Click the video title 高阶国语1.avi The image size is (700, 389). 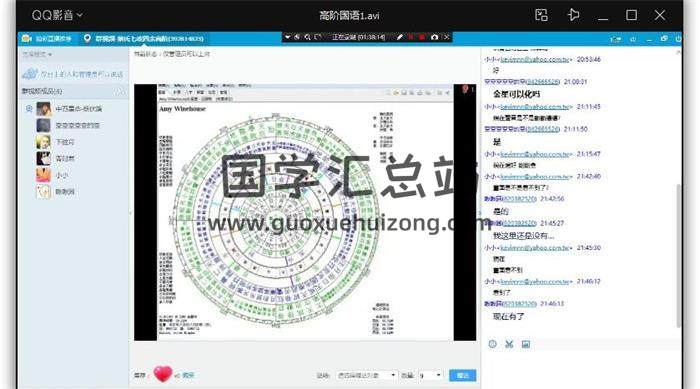(x=349, y=16)
